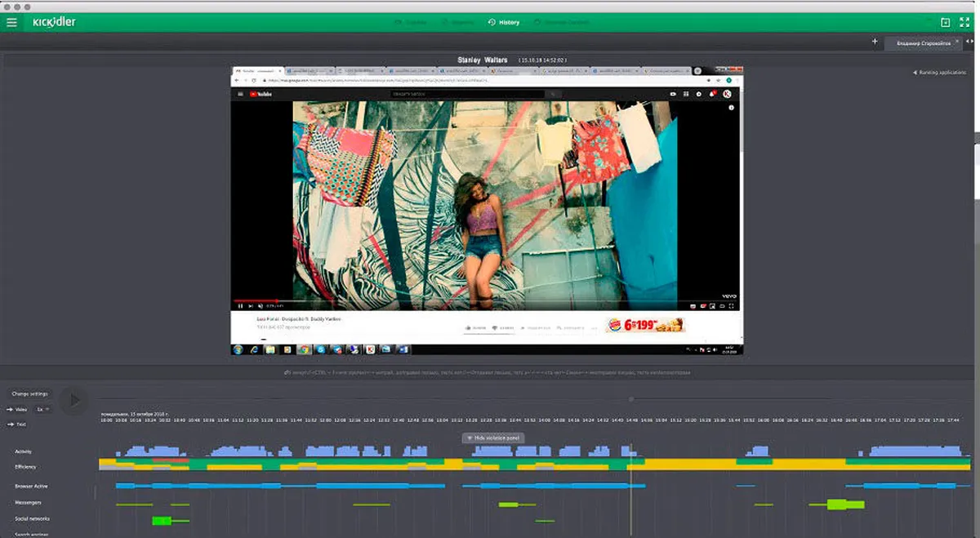
Task: Click the Change settings button
Action: (x=30, y=393)
